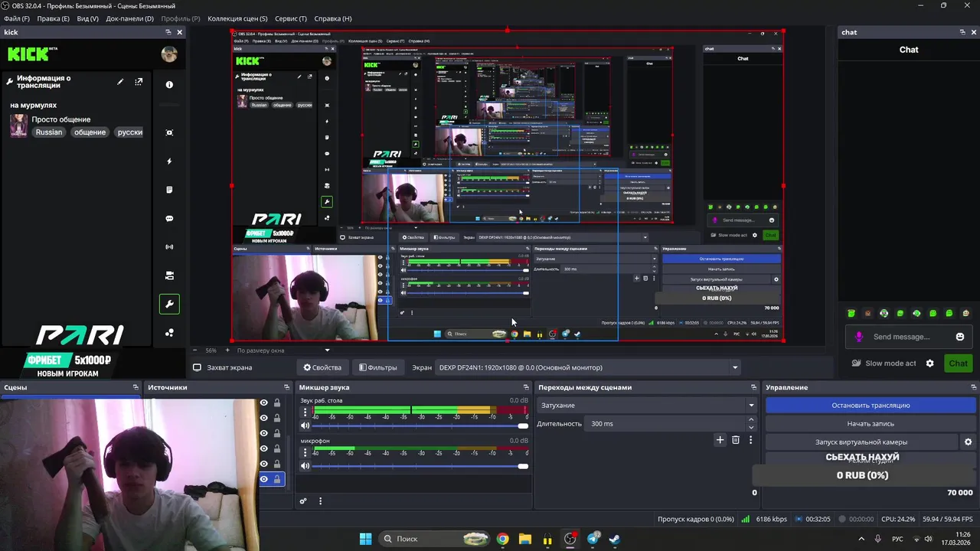The height and width of the screenshot is (551, 980).
Task: Hide the third source with its eye icon
Action: [x=264, y=433]
